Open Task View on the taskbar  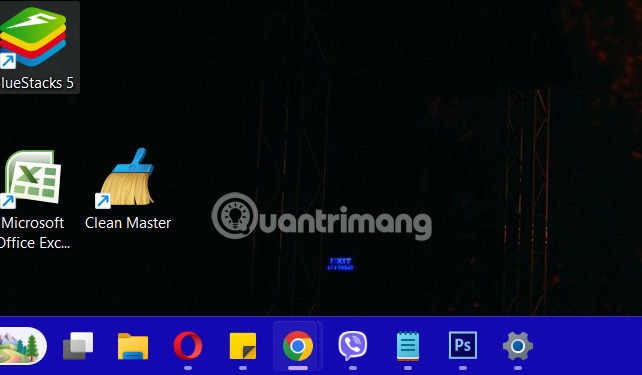(78, 346)
